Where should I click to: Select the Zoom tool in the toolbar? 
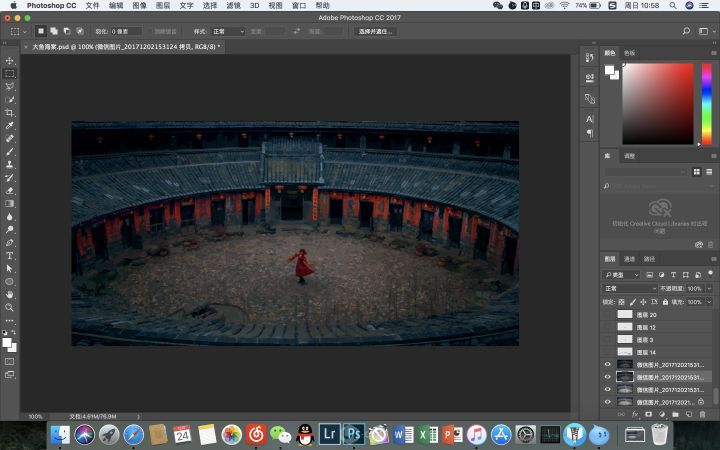10,307
